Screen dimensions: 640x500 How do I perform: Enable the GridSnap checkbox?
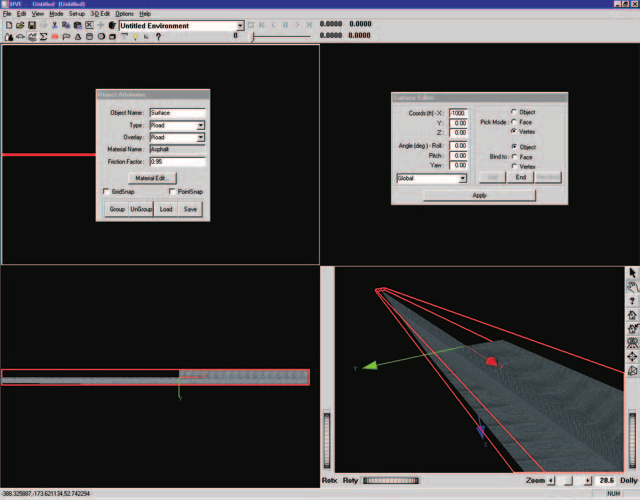106,191
